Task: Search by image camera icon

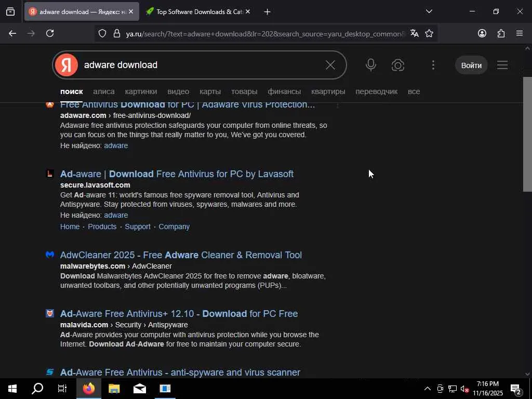Action: click(397, 65)
